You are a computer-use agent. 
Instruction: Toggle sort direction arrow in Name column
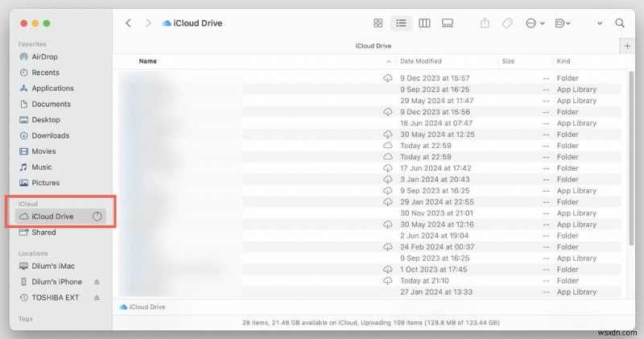pyautogui.click(x=388, y=61)
